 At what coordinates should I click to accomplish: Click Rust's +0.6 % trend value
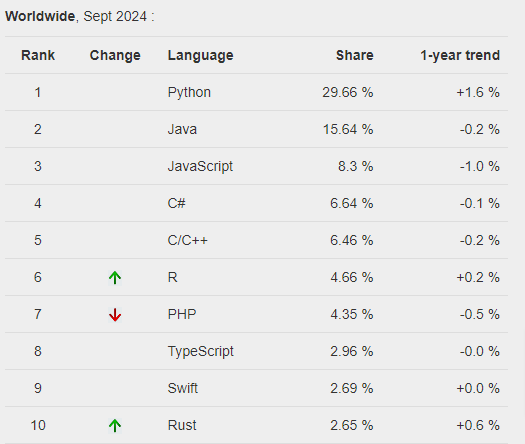478,425
